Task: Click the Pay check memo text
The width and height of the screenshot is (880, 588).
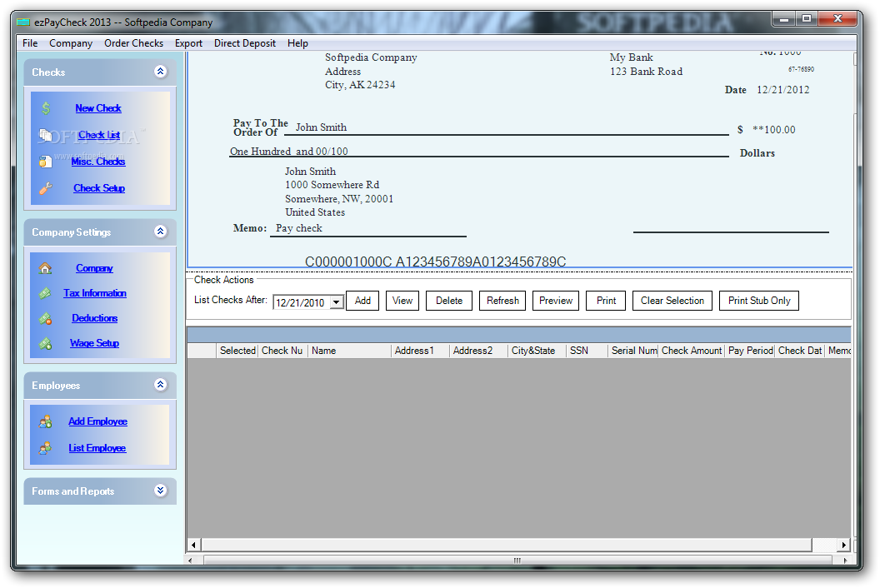Action: point(298,228)
